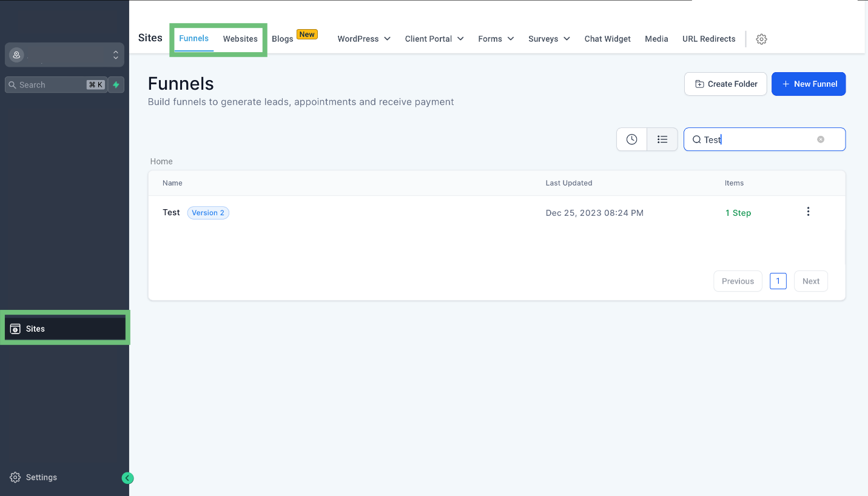Clear the search text with x icon
The height and width of the screenshot is (496, 868).
point(821,139)
